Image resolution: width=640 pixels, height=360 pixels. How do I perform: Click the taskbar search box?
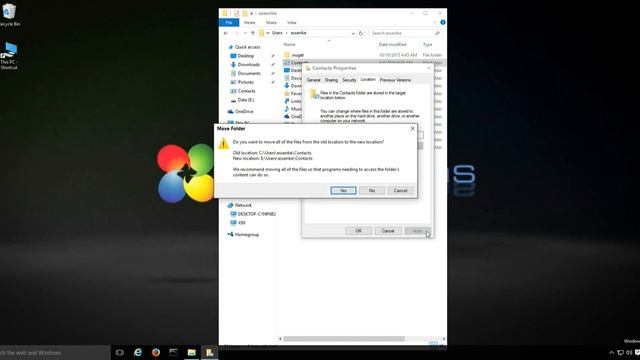55,353
